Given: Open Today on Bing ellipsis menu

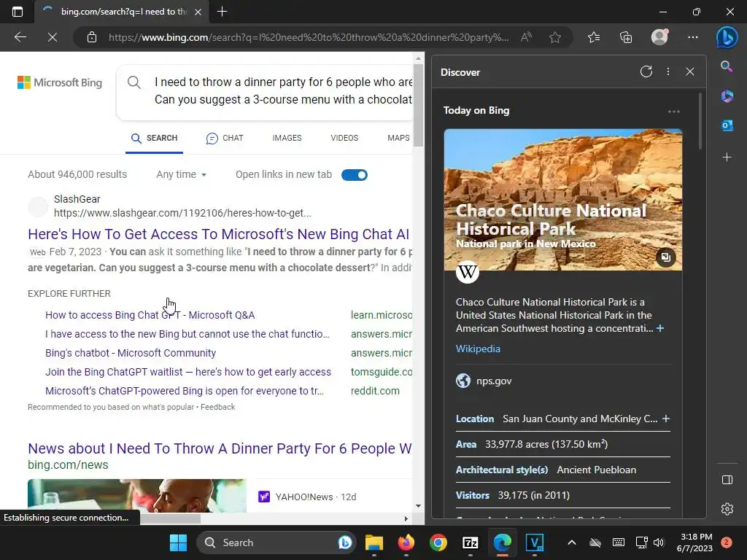Looking at the screenshot, I should [673, 112].
